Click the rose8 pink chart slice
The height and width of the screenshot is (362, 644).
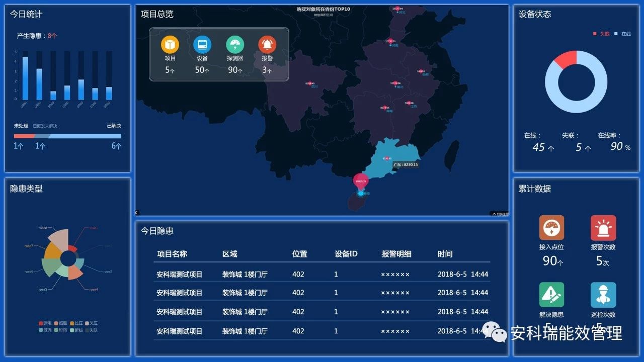point(59,240)
